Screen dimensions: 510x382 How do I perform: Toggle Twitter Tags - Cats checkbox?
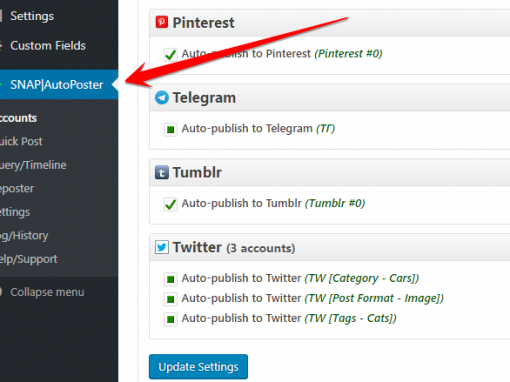[170, 319]
